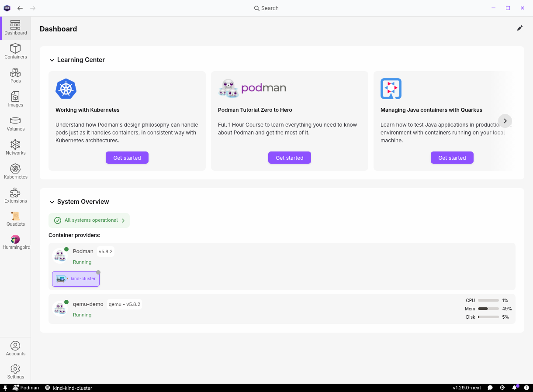Click the Podman Desktop logo in title bar

pyautogui.click(x=7, y=8)
